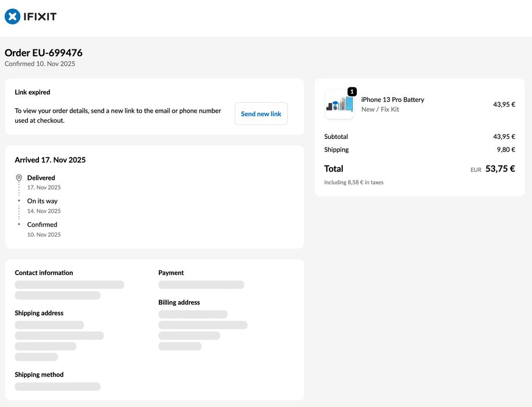The width and height of the screenshot is (532, 407).
Task: Click the Delivered location pin icon
Action: pyautogui.click(x=19, y=177)
